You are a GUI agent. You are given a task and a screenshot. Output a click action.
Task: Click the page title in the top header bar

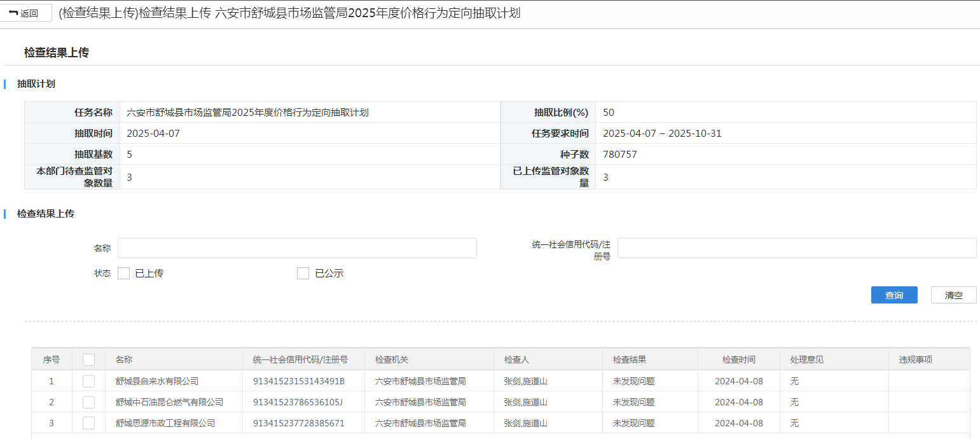click(289, 13)
